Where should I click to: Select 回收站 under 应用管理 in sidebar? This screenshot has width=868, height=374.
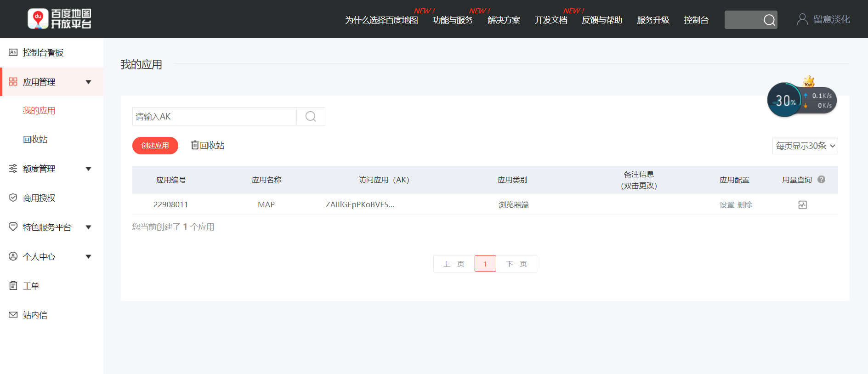point(35,139)
